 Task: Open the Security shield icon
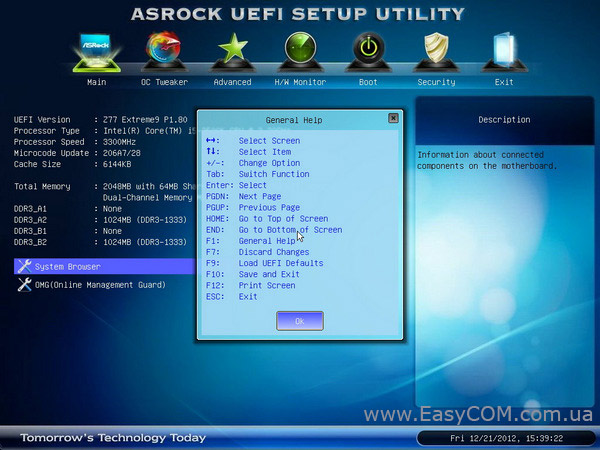click(436, 51)
